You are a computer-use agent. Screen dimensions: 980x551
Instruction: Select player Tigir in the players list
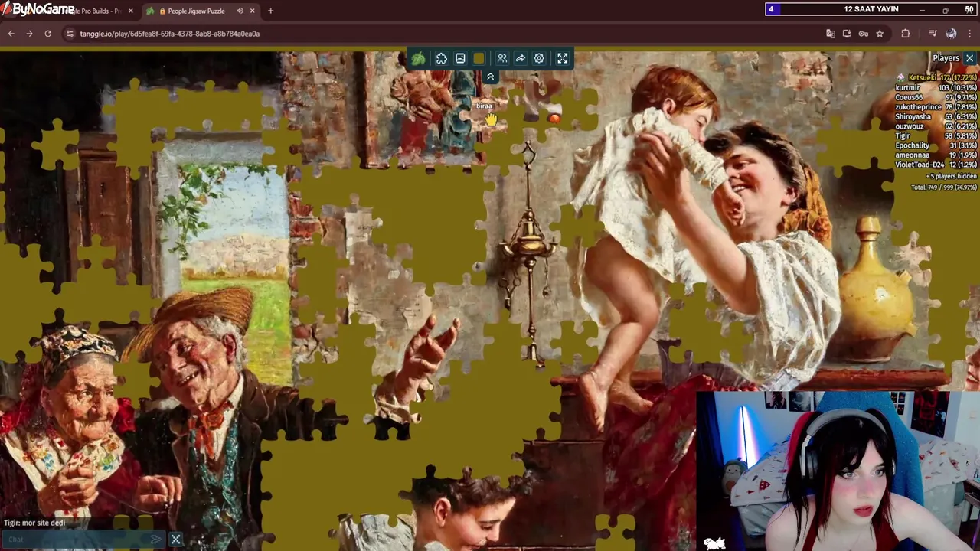coord(936,136)
